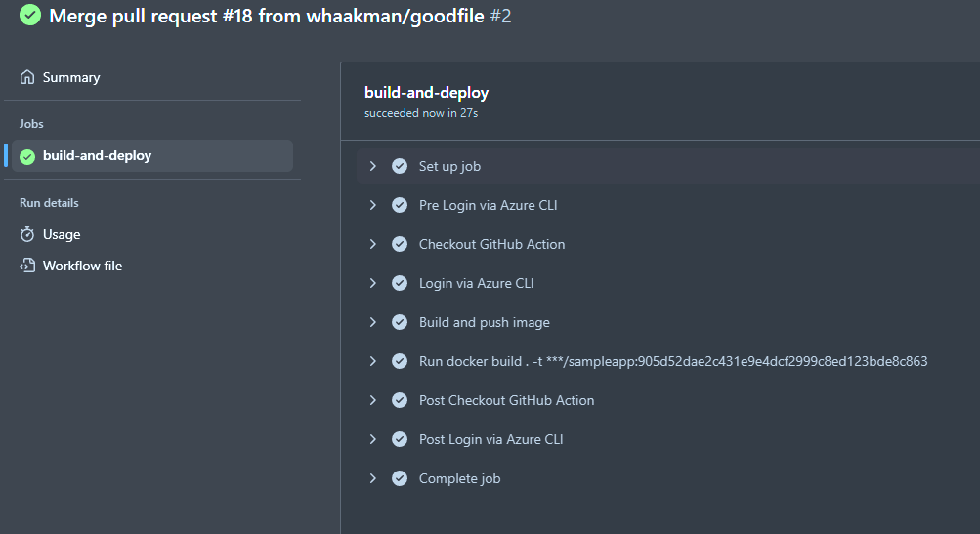Click the Run docker build sampleapp step label

tap(673, 361)
